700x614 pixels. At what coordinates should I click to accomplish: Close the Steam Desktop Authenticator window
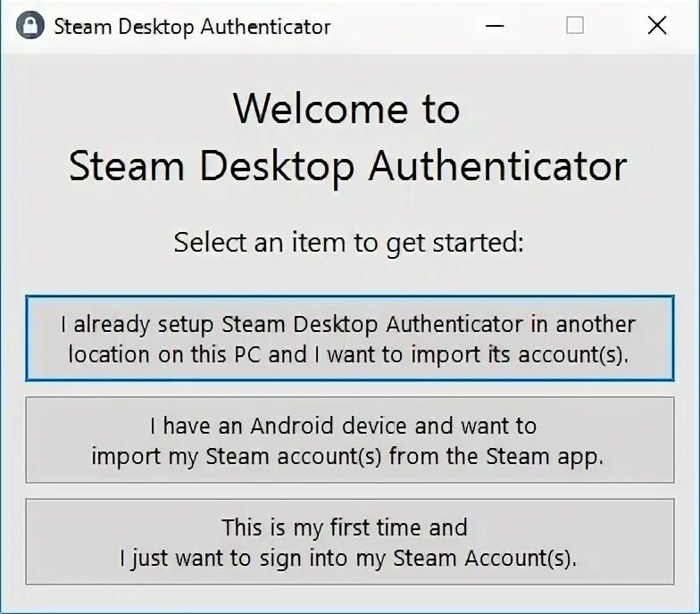point(657,25)
